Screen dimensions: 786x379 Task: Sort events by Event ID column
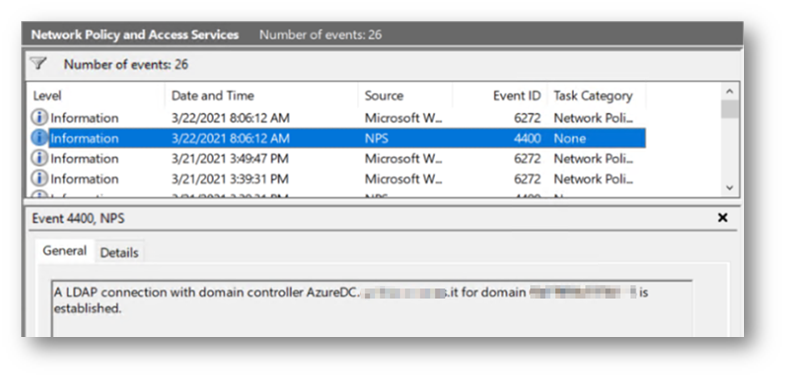(500, 96)
